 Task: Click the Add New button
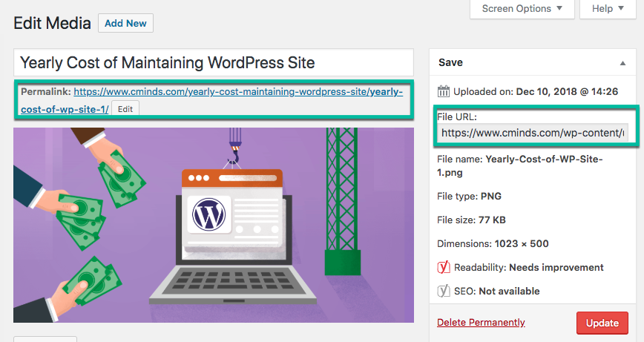coord(125,24)
